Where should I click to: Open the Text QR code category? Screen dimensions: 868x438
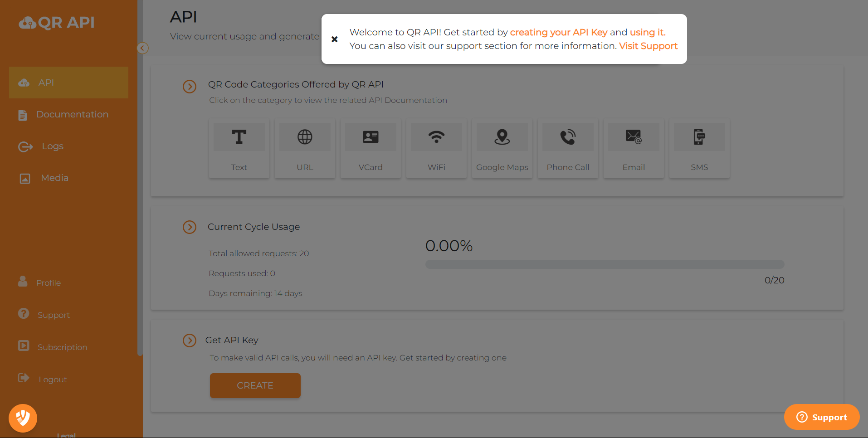click(x=239, y=148)
